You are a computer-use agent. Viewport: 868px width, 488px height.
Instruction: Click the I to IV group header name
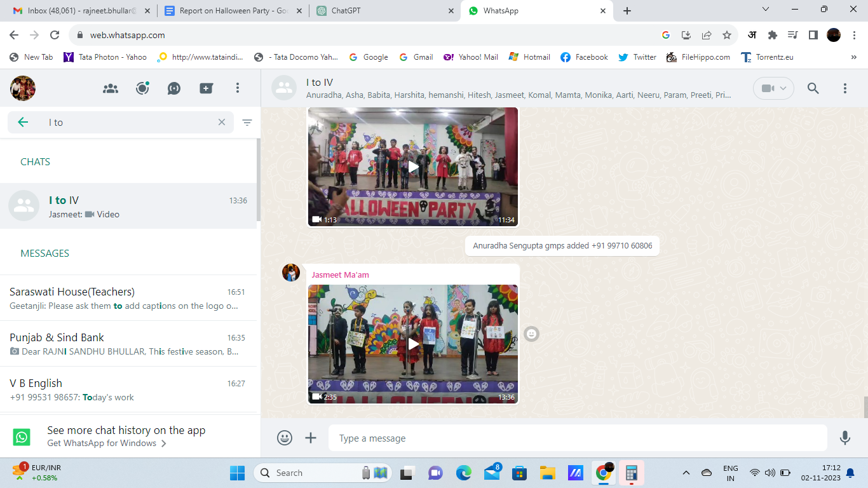point(320,83)
